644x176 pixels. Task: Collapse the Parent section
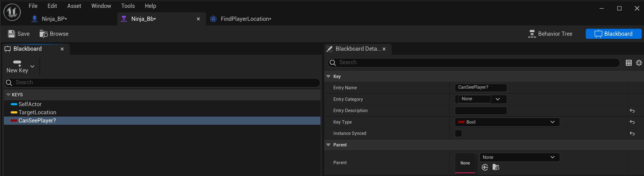coord(328,145)
